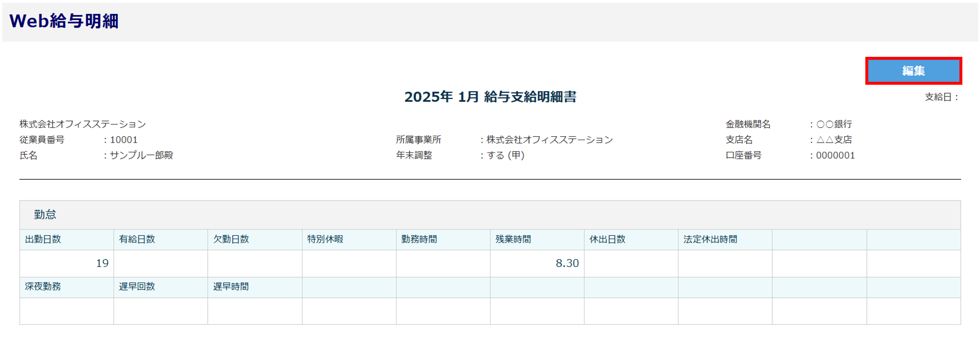Image resolution: width=980 pixels, height=337 pixels.
Task: Click the name サンプル一郎殿
Action: 141,155
